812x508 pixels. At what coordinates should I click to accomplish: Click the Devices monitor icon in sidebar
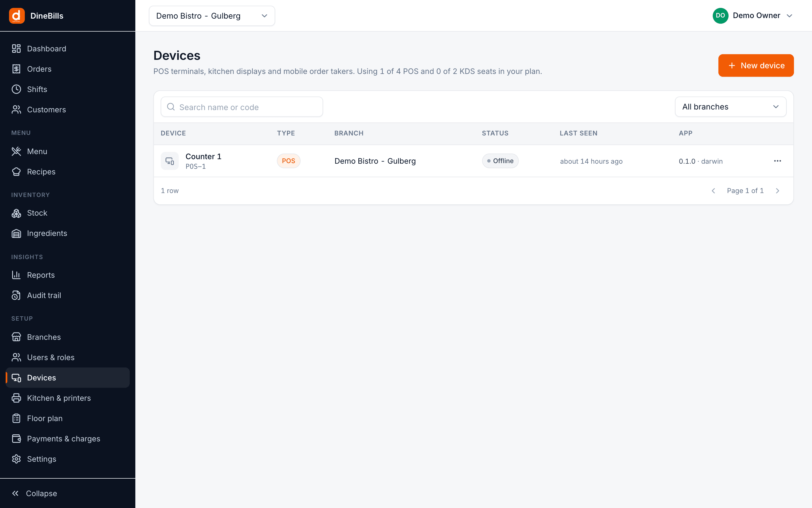pyautogui.click(x=16, y=378)
